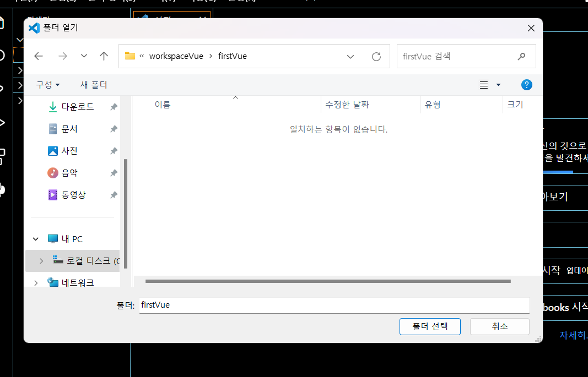
Task: Click 취소 button
Action: 499,326
